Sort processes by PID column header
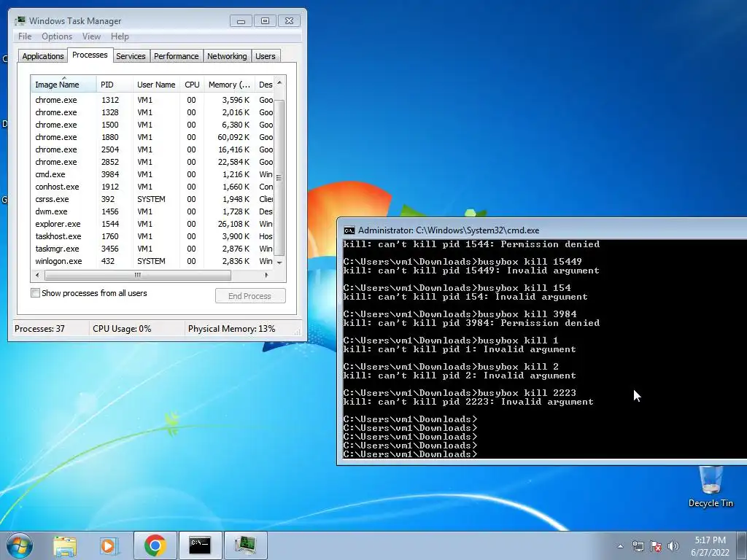The height and width of the screenshot is (560, 747). (x=115, y=85)
